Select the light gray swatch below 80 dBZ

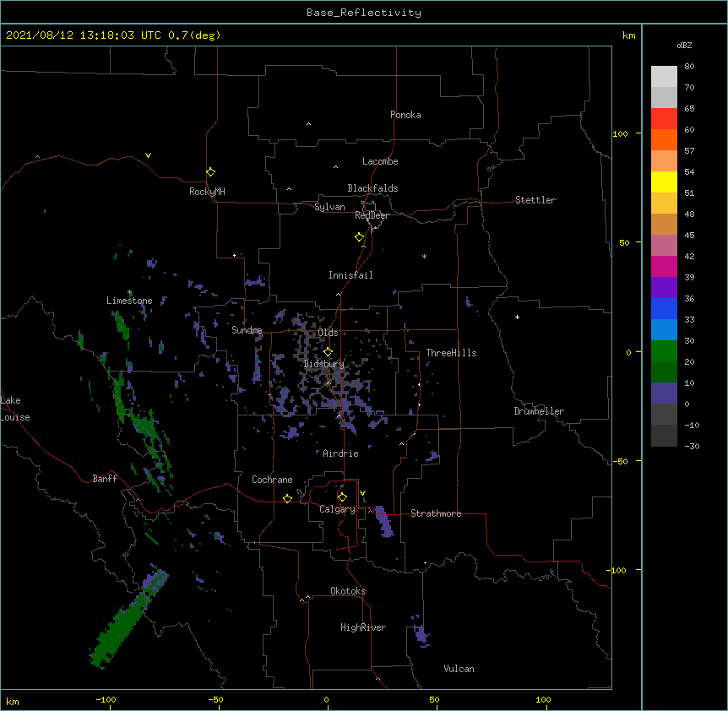pyautogui.click(x=664, y=77)
